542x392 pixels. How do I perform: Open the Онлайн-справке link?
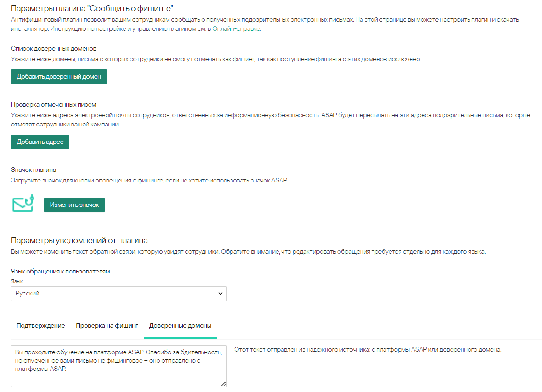(x=236, y=29)
